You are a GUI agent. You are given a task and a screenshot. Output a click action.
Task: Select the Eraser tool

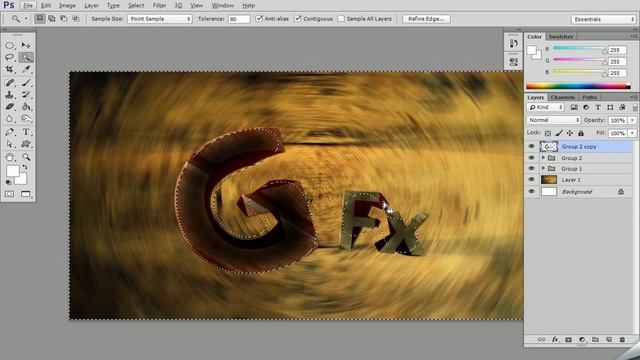[x=9, y=107]
